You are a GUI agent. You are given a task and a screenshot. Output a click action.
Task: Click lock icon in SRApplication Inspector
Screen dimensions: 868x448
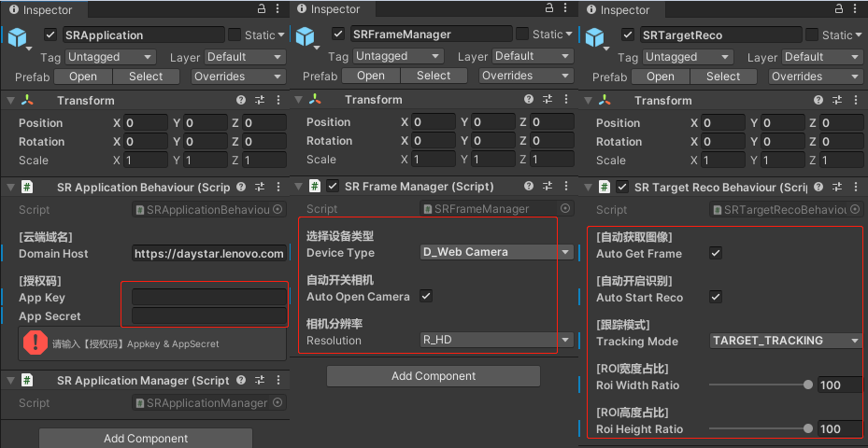(x=262, y=8)
